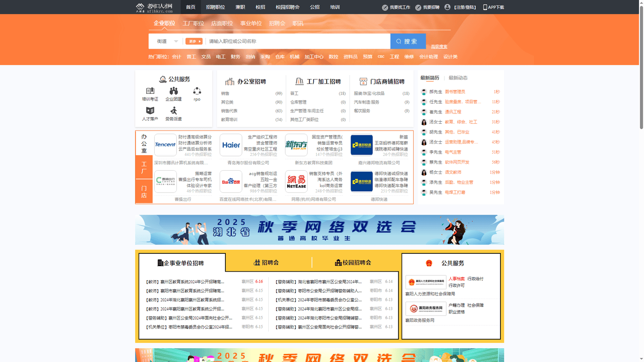Click the 搜索 button
Image resolution: width=644 pixels, height=362 pixels.
[x=408, y=41]
